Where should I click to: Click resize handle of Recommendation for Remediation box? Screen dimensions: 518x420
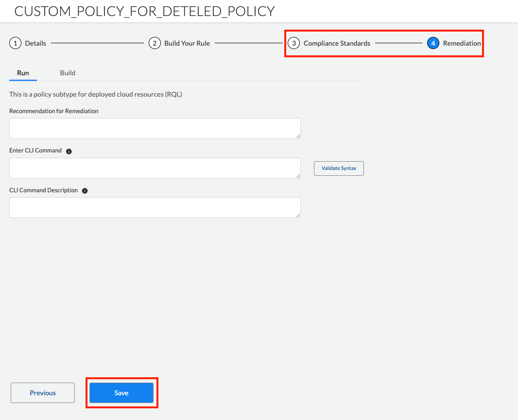[x=298, y=136]
